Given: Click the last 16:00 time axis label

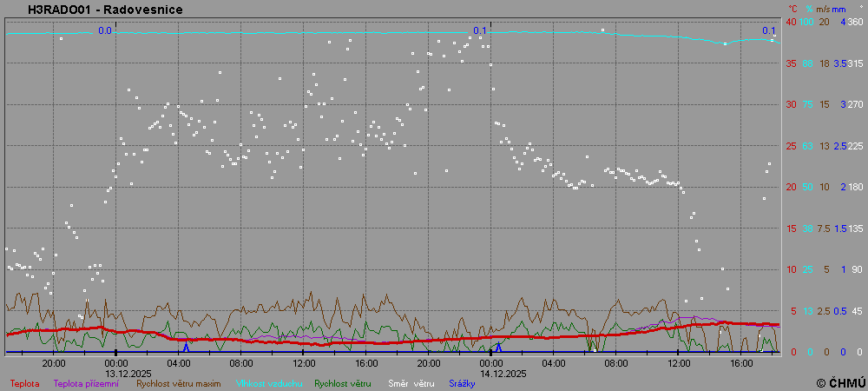Looking at the screenshot, I should 741,363.
